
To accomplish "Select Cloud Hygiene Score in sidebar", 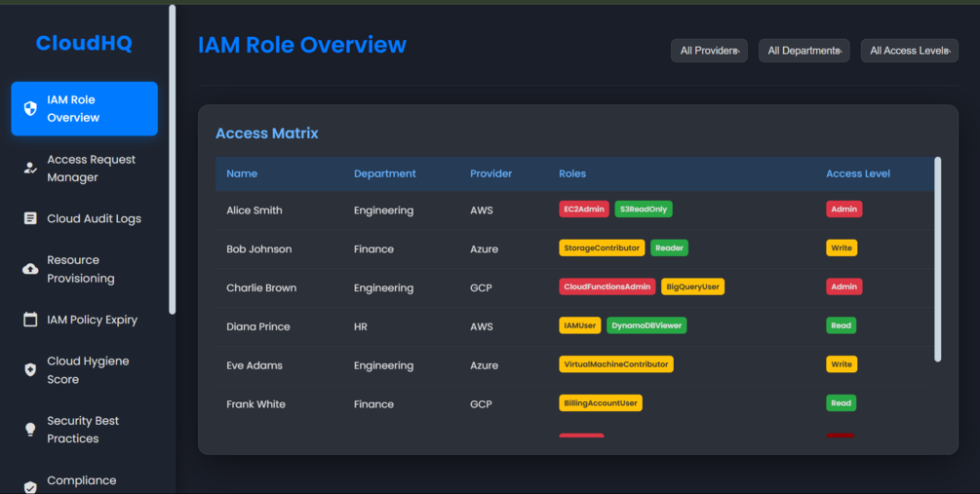I will pyautogui.click(x=85, y=370).
